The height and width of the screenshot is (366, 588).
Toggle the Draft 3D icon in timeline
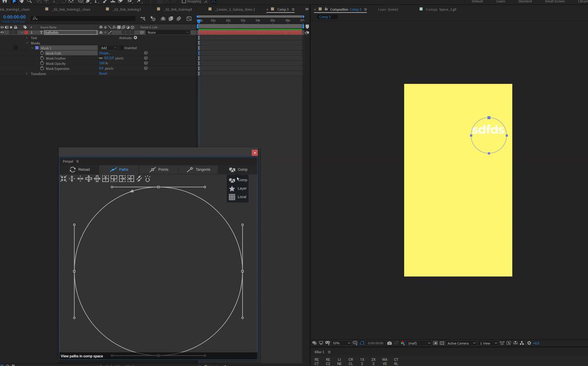tap(153, 19)
